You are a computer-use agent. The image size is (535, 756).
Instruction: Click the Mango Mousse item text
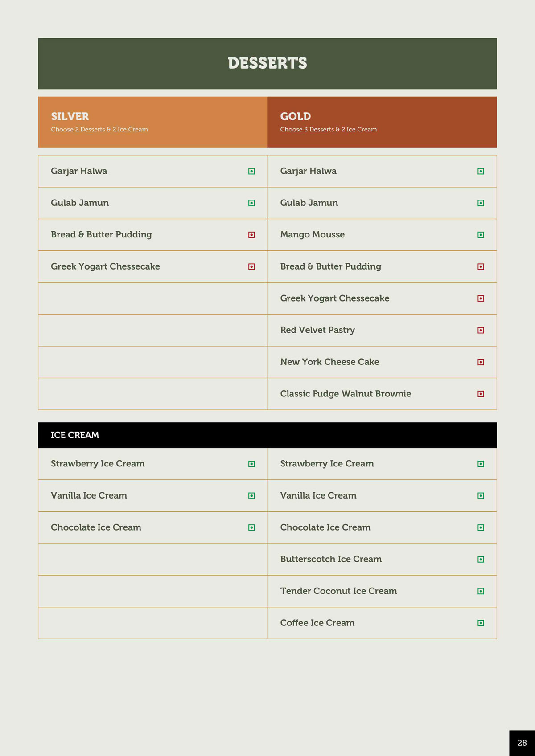[313, 235]
